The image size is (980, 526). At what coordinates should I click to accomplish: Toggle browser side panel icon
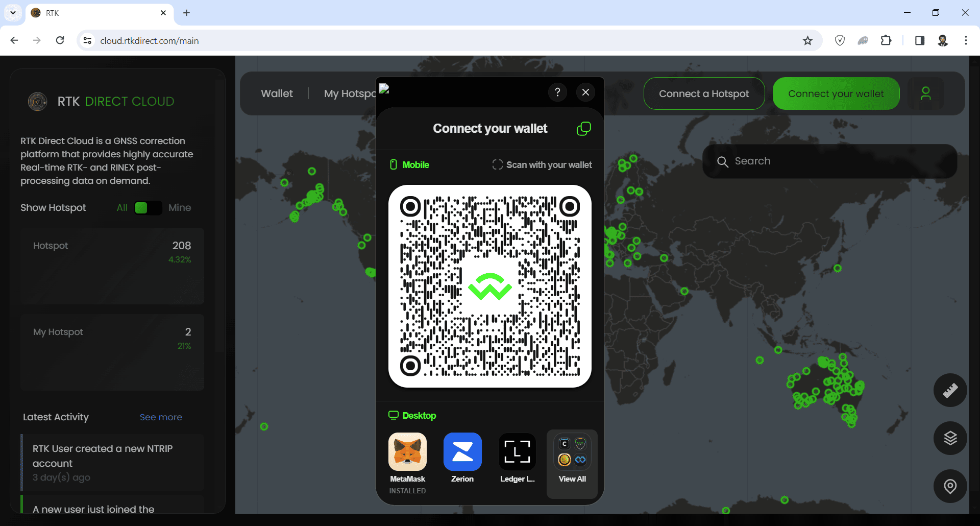coord(920,40)
